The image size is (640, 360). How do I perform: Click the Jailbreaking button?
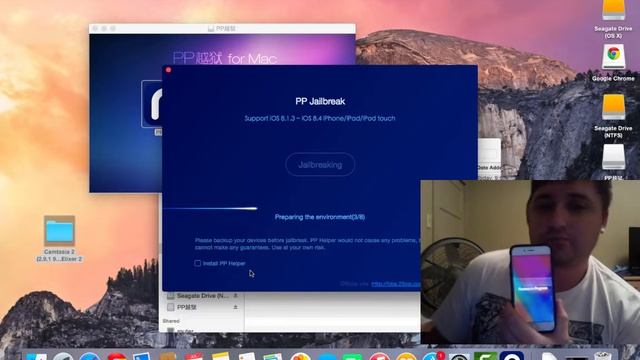(320, 164)
